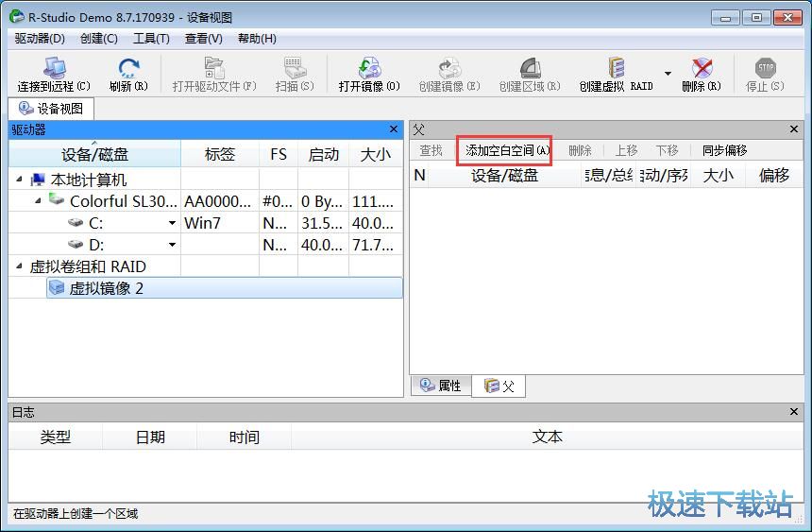Select the C: partition row
Screen dimensions: 812x532
tap(206, 223)
